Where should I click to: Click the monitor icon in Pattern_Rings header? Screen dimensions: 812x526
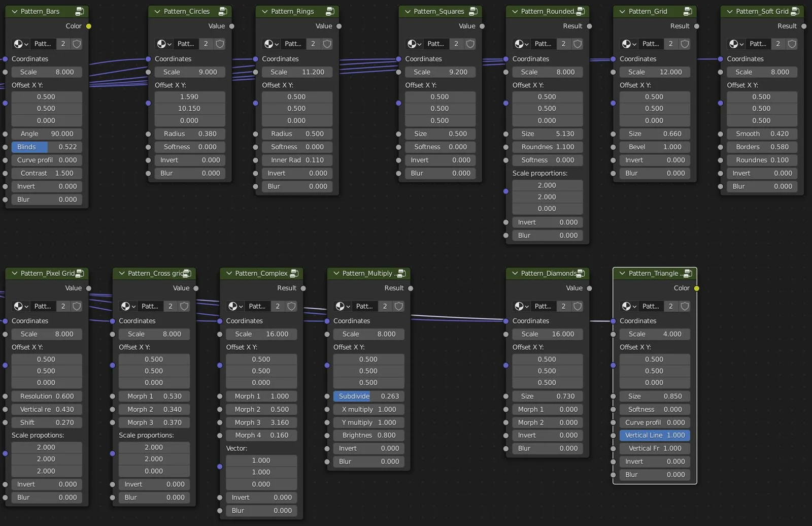(x=330, y=11)
